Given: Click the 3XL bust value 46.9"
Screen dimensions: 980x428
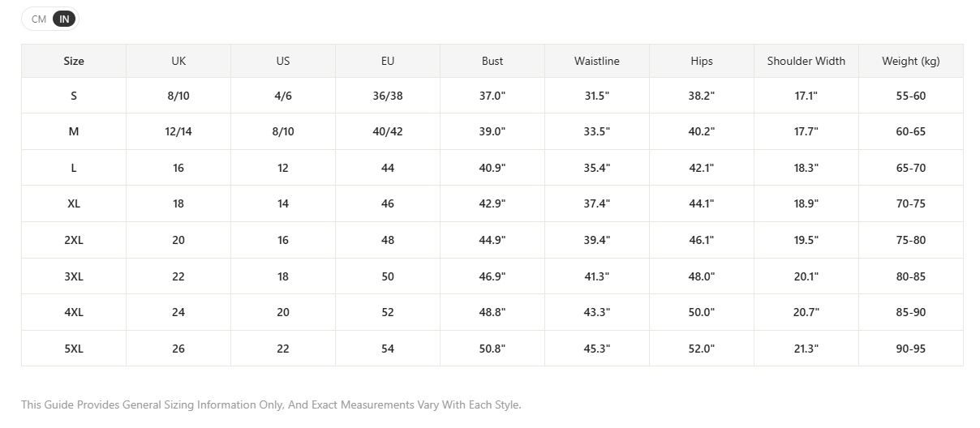Looking at the screenshot, I should tap(492, 276).
